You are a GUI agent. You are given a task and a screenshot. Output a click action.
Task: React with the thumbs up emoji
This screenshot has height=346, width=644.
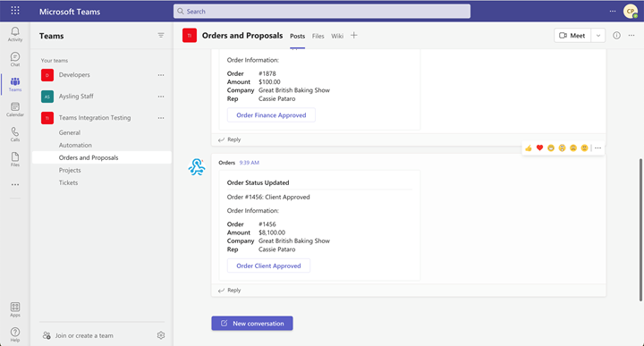pos(529,148)
